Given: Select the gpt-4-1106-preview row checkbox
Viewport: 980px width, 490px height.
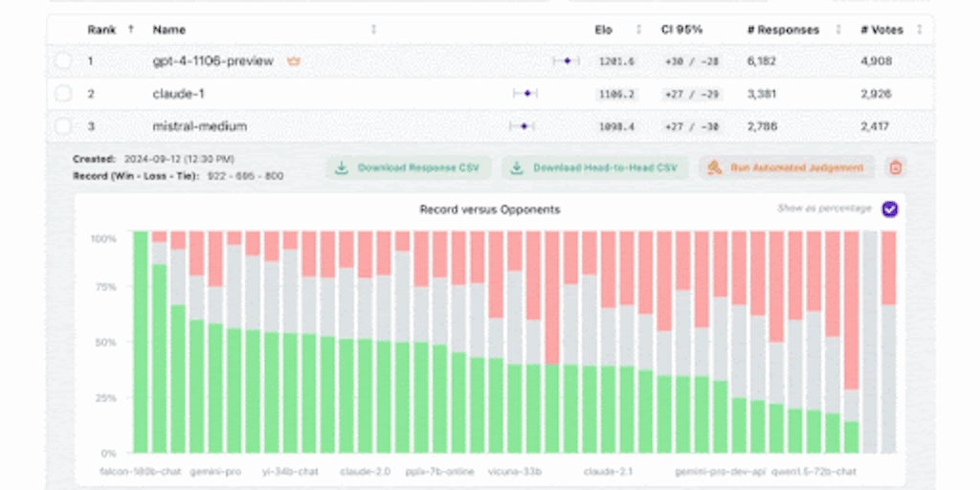Looking at the screenshot, I should [x=63, y=61].
